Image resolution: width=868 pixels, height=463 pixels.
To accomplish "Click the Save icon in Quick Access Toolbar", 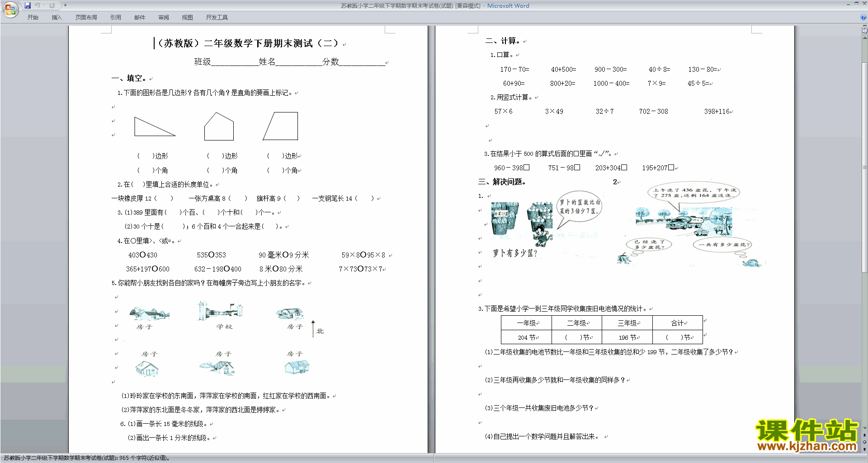I will (x=28, y=5).
